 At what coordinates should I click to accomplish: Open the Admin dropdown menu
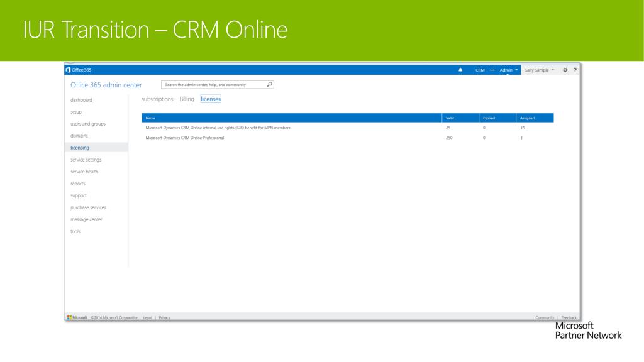[508, 70]
